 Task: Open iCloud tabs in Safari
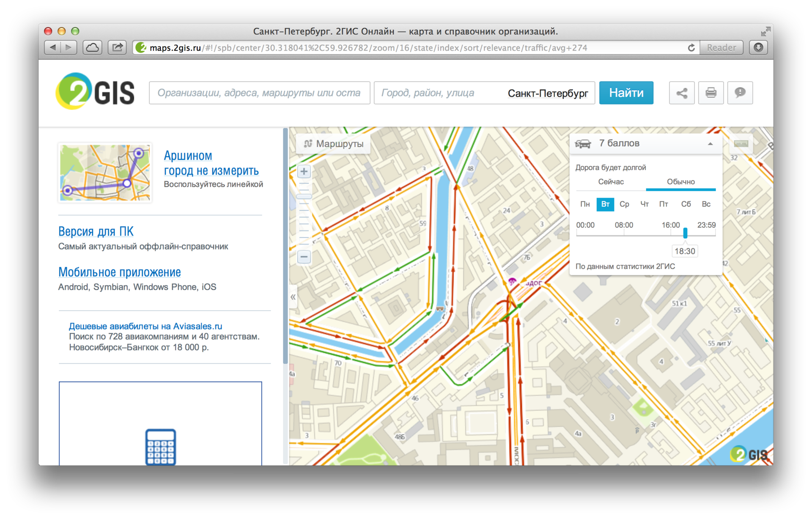tap(92, 47)
